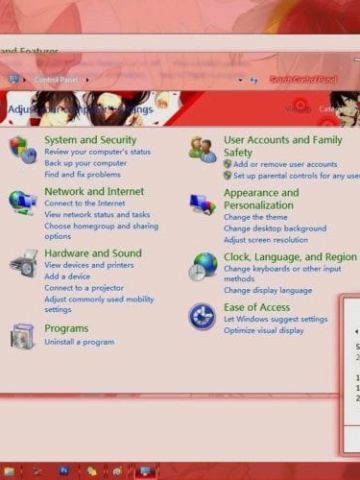Open the Programs category
This screenshot has height=480, width=360.
(66, 328)
